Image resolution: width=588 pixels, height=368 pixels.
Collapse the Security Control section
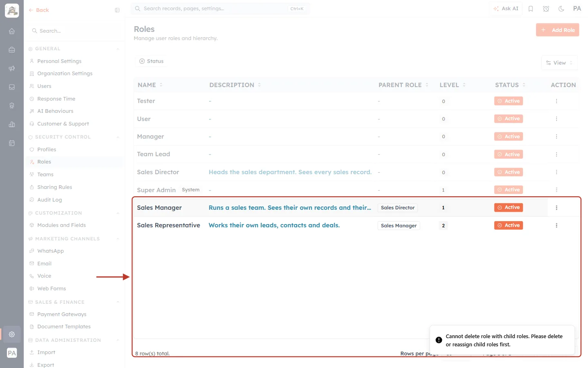click(118, 137)
